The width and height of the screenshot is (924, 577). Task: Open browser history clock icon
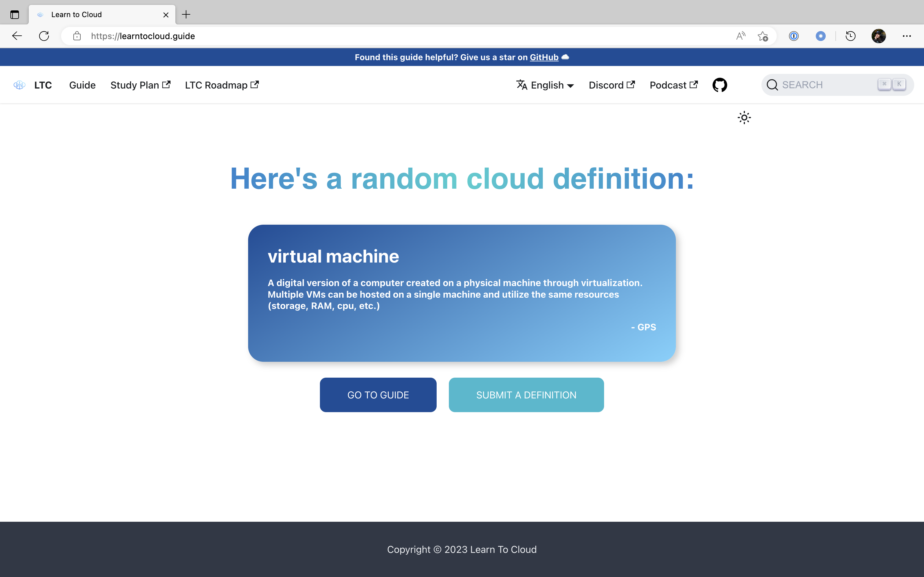click(x=850, y=36)
